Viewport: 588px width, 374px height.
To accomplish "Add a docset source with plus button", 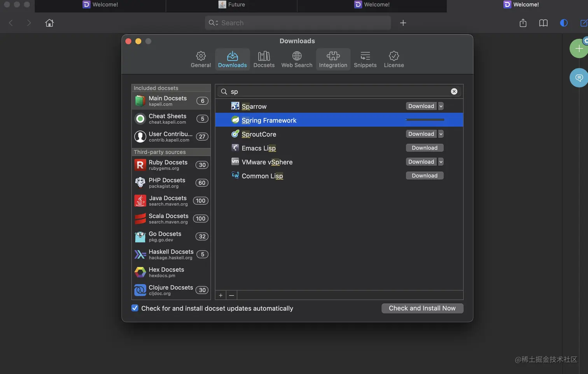I will pos(220,295).
